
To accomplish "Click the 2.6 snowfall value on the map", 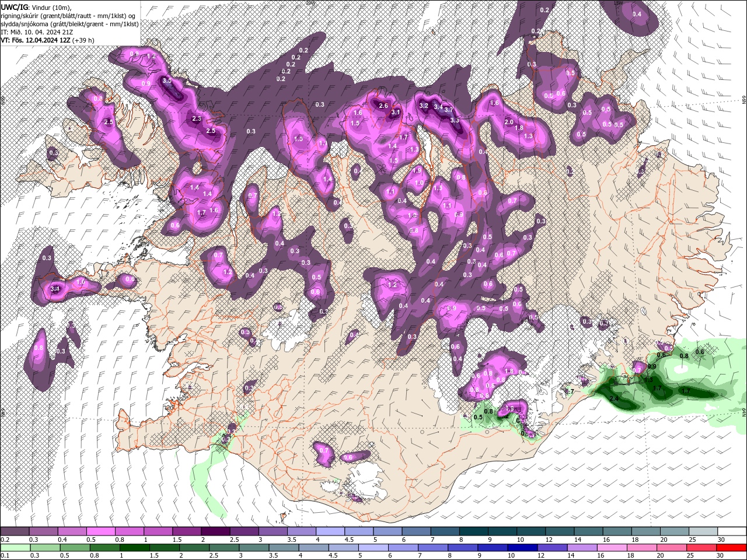I will [383, 106].
